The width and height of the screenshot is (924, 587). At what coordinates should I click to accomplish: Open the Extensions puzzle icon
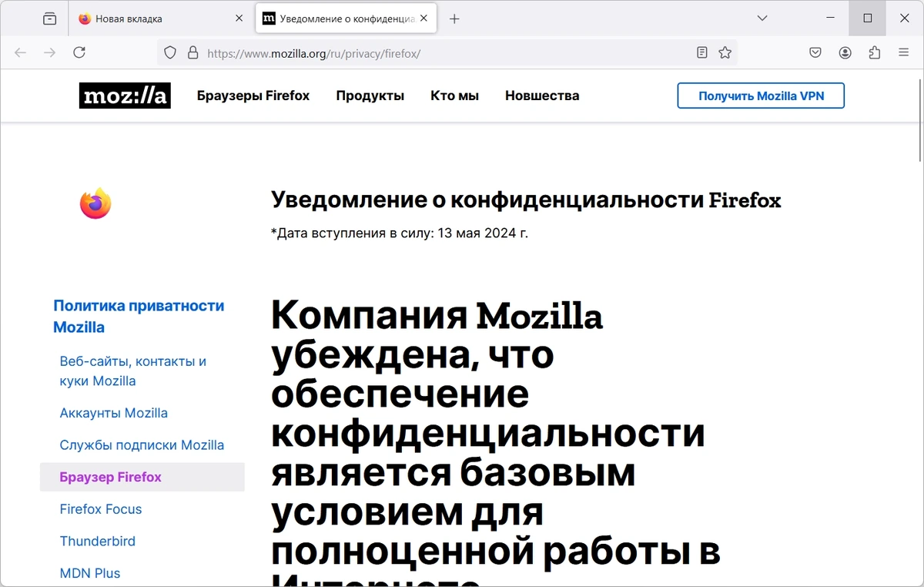(x=874, y=52)
